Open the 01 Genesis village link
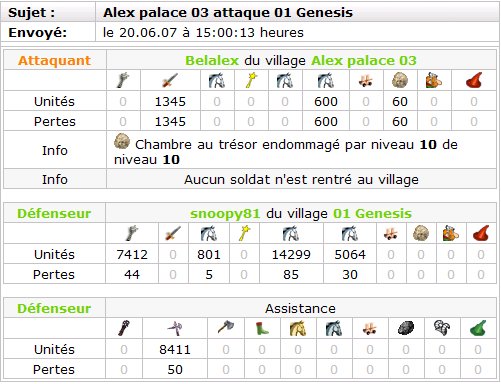 point(372,213)
